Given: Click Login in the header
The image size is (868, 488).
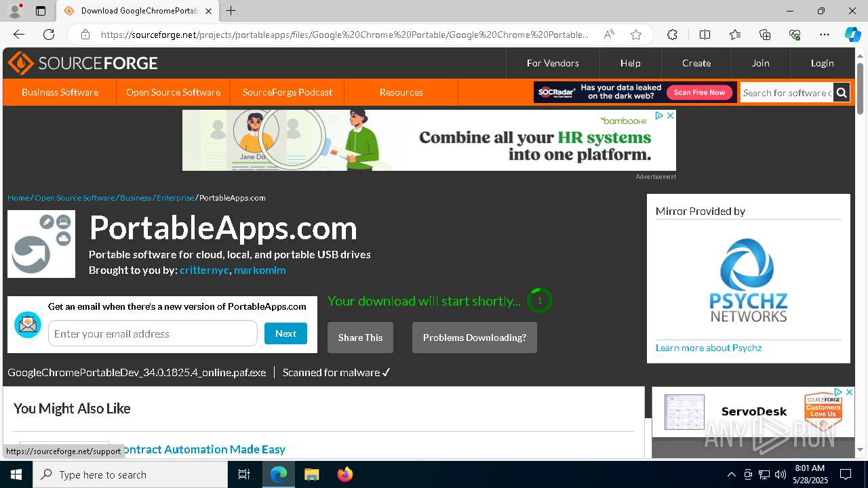Looking at the screenshot, I should [822, 63].
